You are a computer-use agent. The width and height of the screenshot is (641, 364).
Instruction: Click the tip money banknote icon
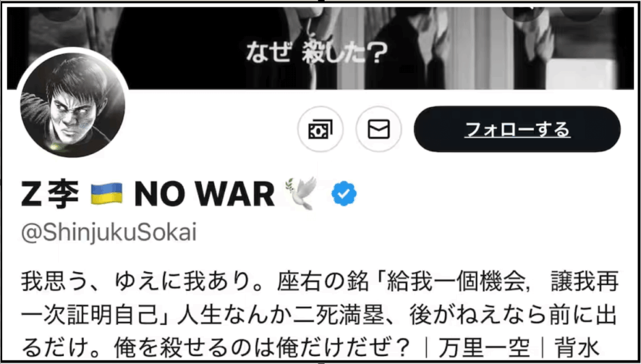[320, 130]
